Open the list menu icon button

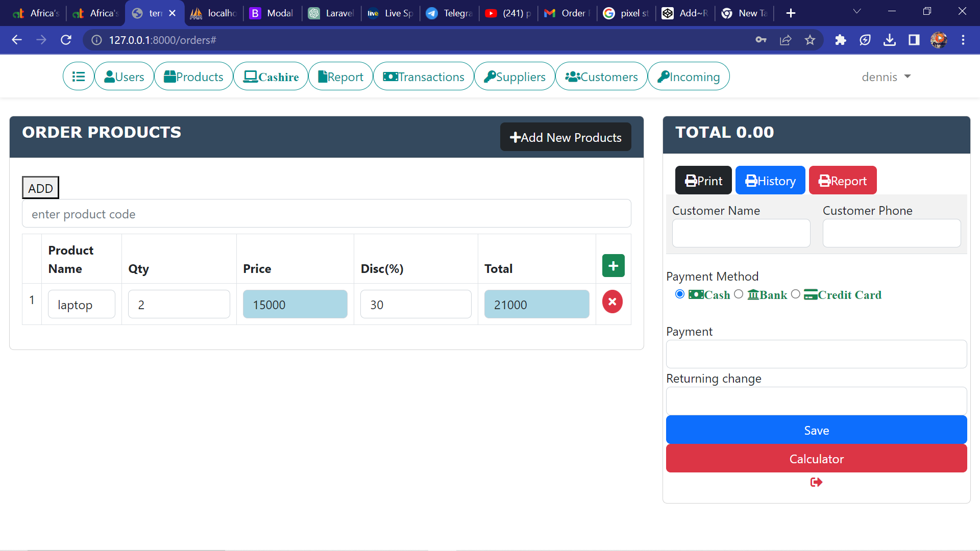click(x=78, y=77)
